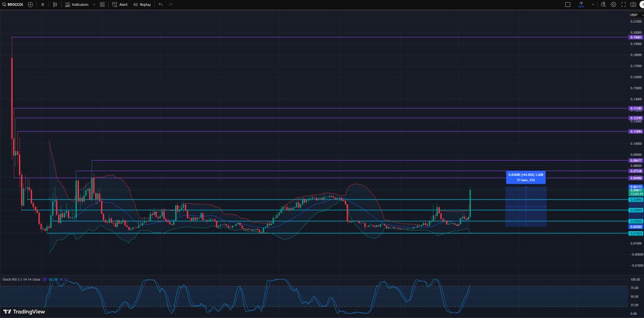The image size is (644, 318).
Task: Select the 0.07538 price level label
Action: pos(635,171)
